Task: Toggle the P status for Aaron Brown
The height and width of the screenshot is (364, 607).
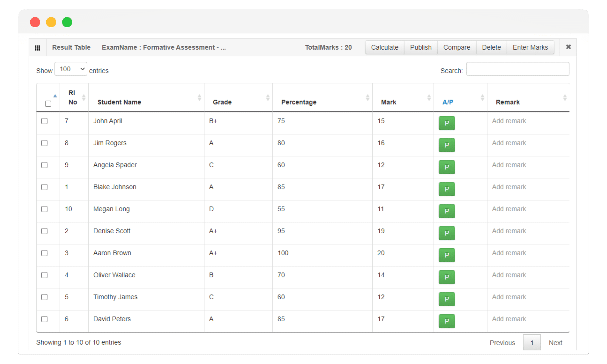Action: click(447, 255)
